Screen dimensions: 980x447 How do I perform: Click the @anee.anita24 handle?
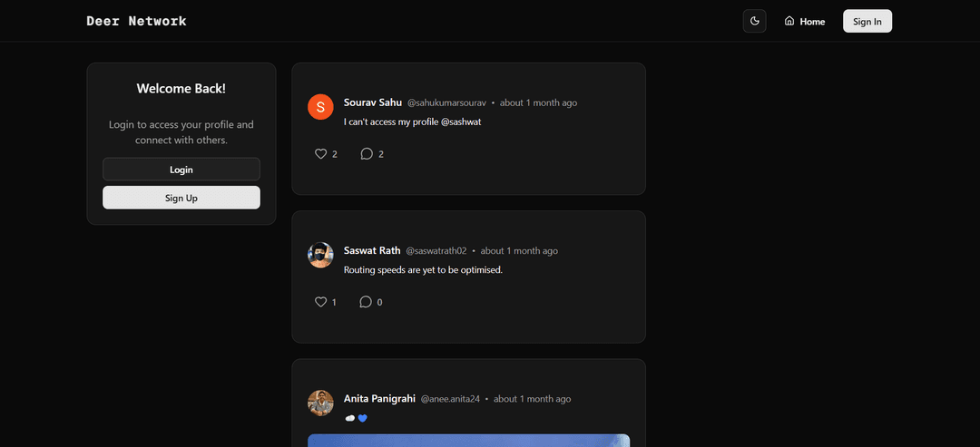(x=450, y=399)
